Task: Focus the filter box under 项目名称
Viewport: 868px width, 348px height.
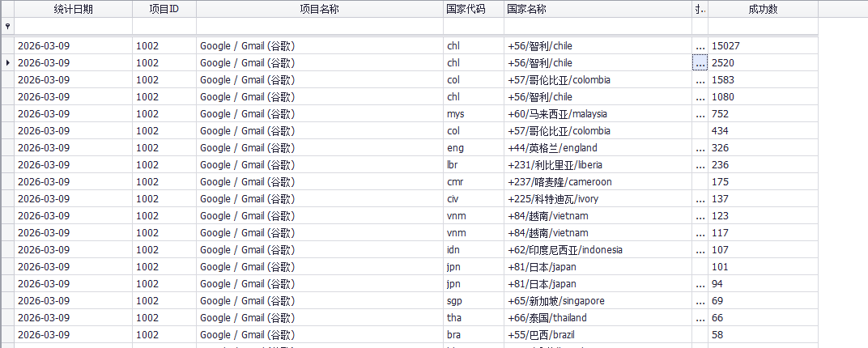Action: click(319, 27)
